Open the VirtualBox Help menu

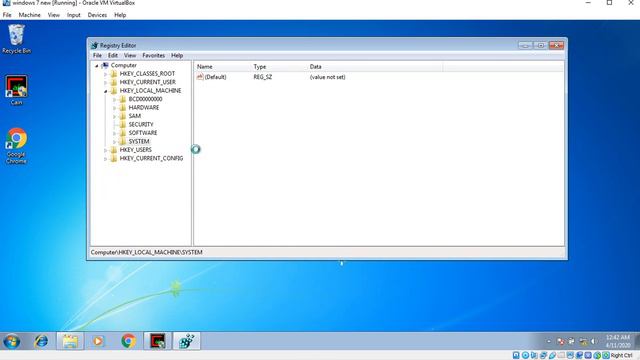(120, 15)
